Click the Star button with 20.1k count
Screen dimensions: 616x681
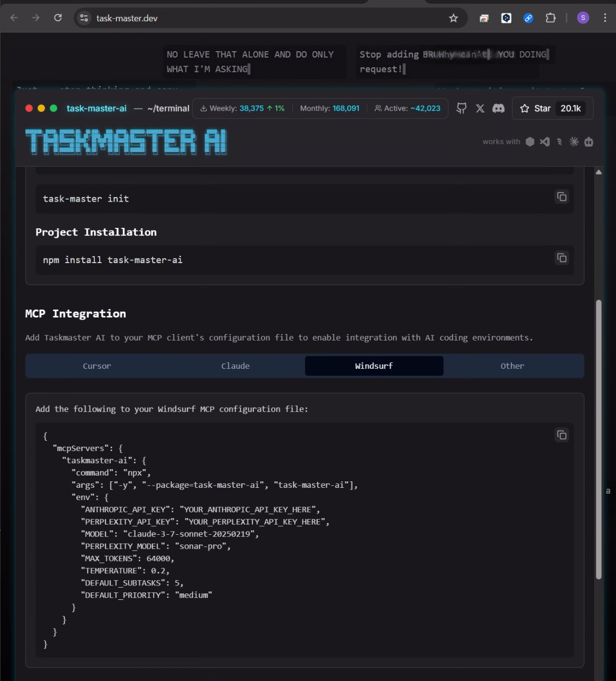(x=553, y=108)
